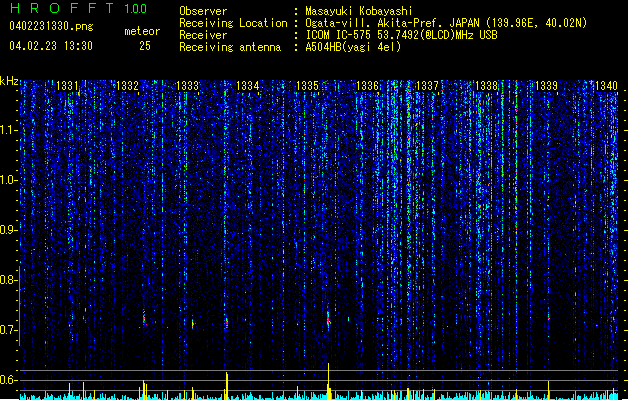The width and height of the screenshot is (629, 400).
Task: Click the yellow power spike before 1334
Action: coord(227,386)
